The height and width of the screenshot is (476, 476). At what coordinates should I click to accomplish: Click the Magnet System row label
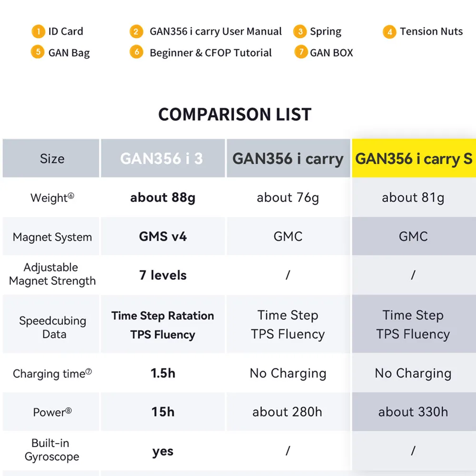click(x=52, y=237)
